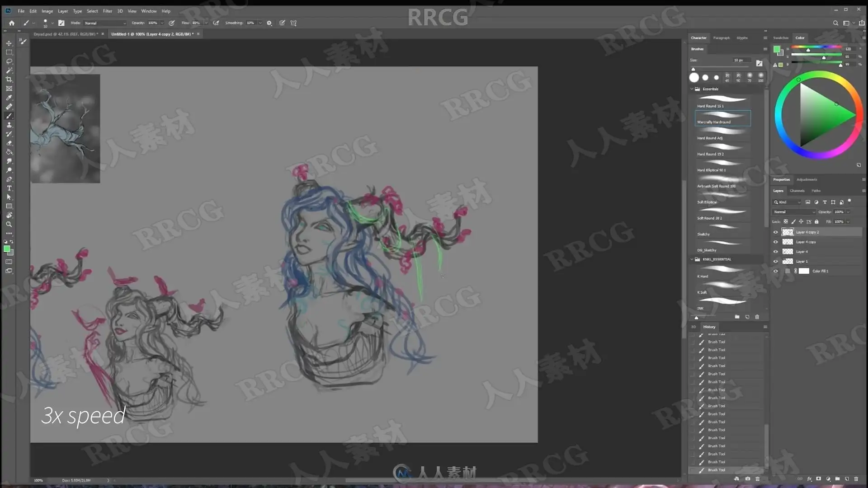Hide the Color Fill 1 layer
The width and height of the screenshot is (868, 488).
(x=776, y=271)
